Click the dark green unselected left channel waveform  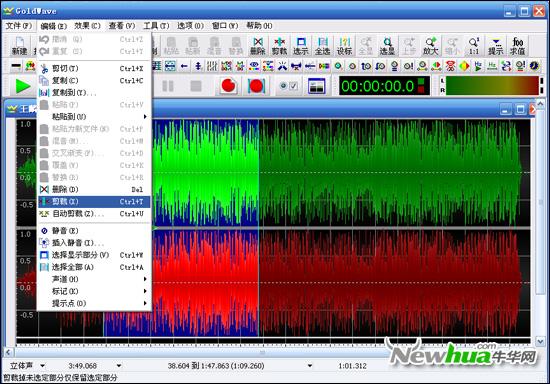coord(390,174)
